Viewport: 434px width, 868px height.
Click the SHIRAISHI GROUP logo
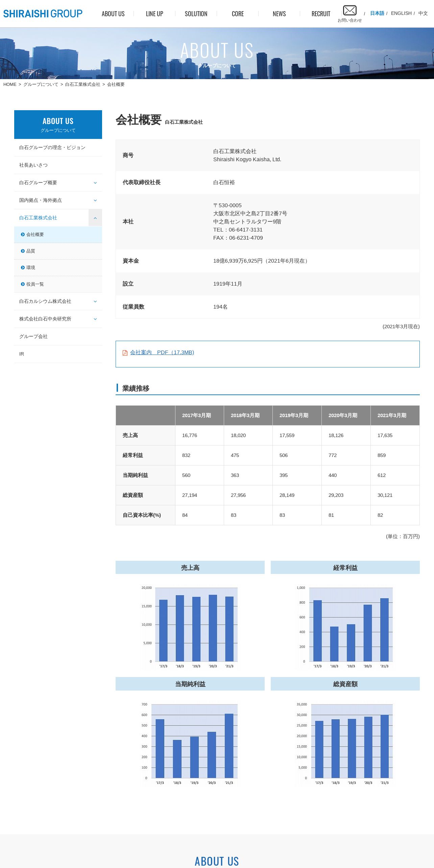(x=43, y=14)
